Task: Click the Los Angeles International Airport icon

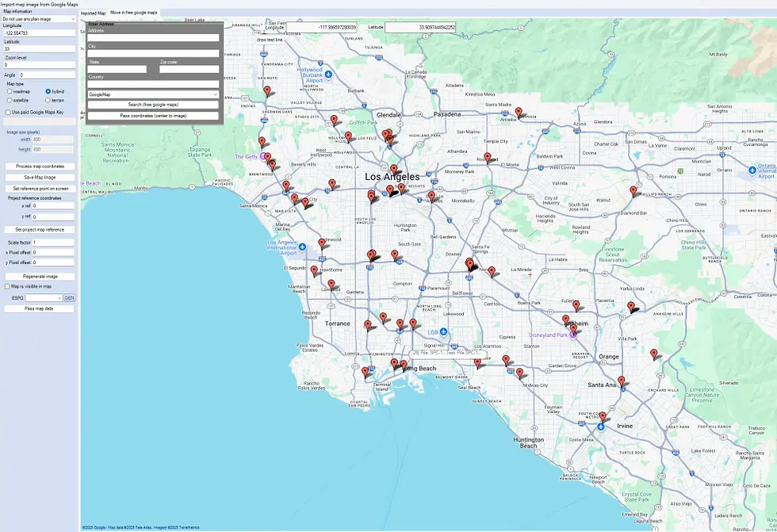Action: click(302, 247)
